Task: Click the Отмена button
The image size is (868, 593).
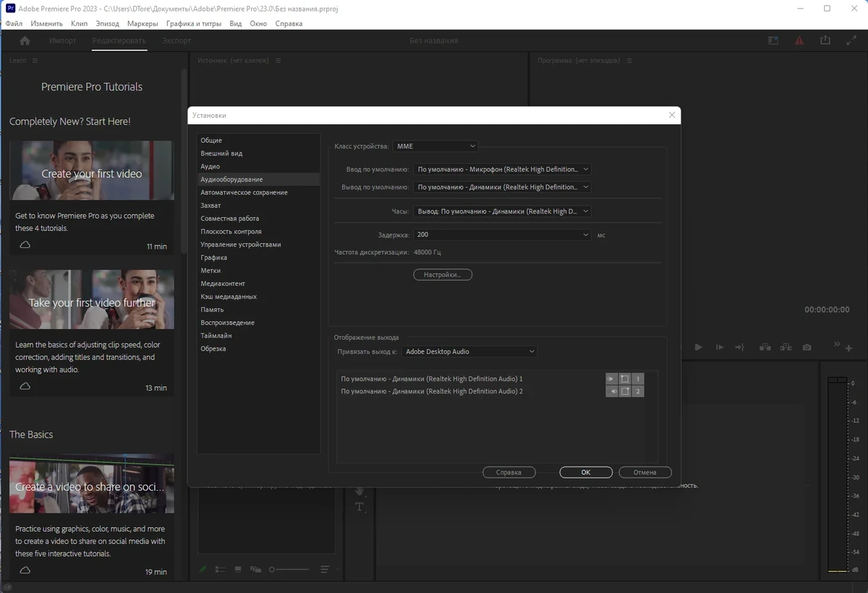Action: [x=645, y=472]
